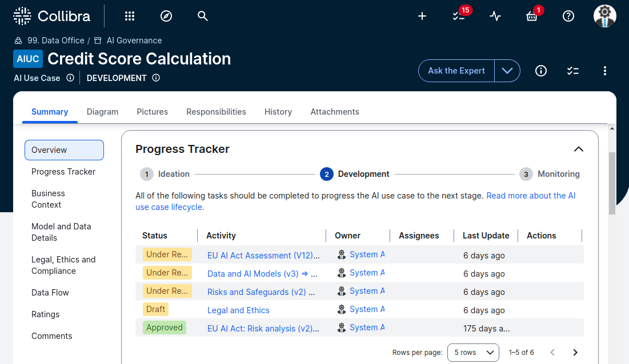Sort by the Status column header
This screenshot has height=364, width=629.
point(155,236)
